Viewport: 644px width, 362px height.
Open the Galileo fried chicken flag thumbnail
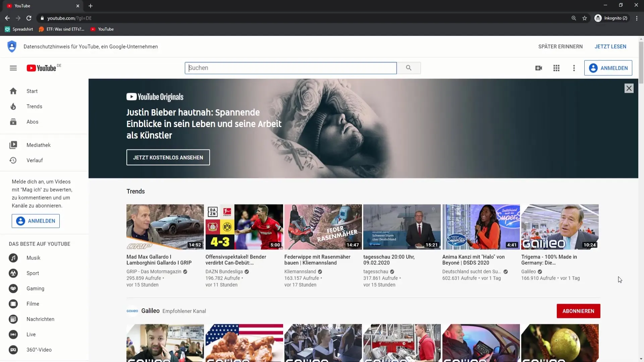coord(244,343)
